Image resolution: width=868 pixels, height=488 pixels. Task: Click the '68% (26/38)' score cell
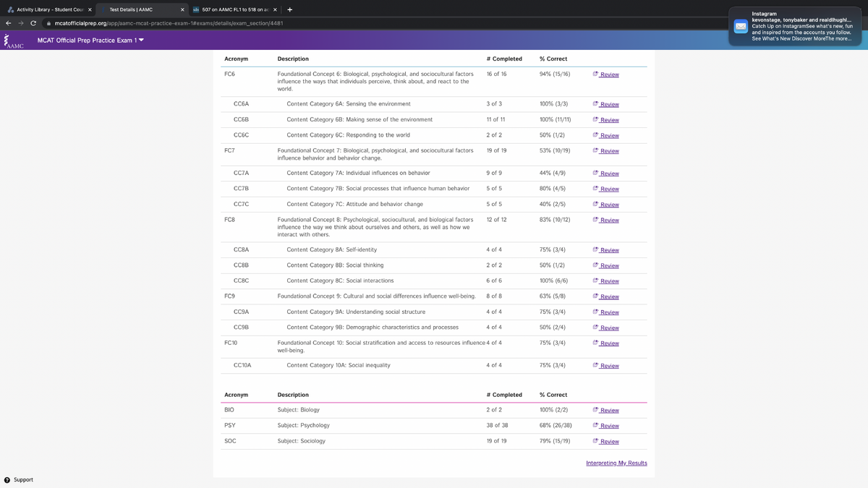pyautogui.click(x=556, y=426)
